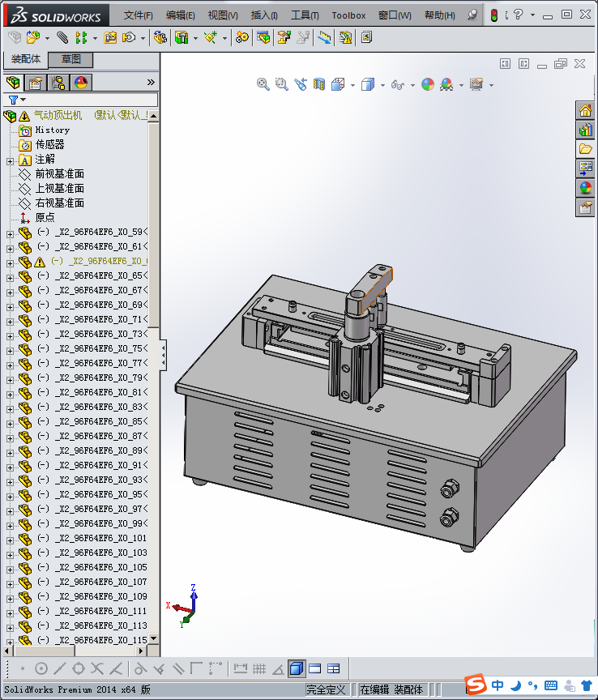Open the ConfigurationManager tab icon
This screenshot has height=700, width=598.
58,83
